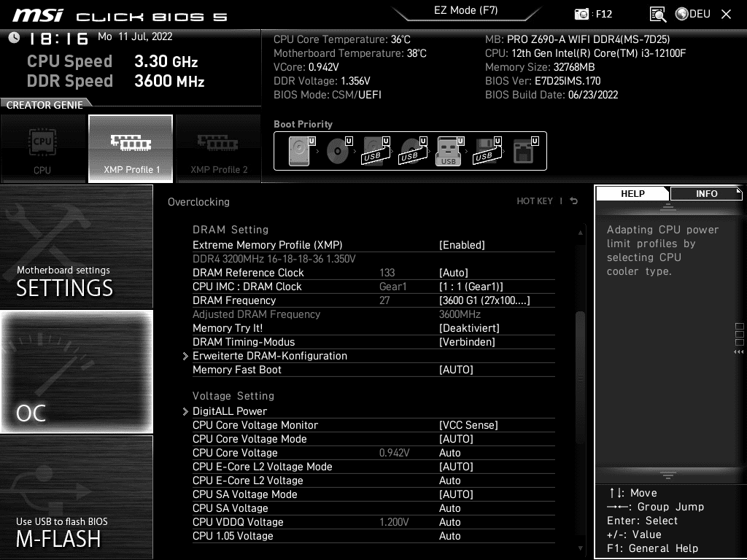Click the system clock icon
This screenshot has height=560, width=747.
tap(14, 37)
